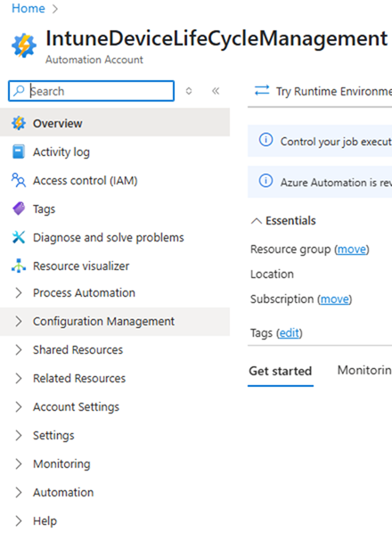Click the Overview gear icon in sidebar
The image size is (392, 557).
[19, 123]
